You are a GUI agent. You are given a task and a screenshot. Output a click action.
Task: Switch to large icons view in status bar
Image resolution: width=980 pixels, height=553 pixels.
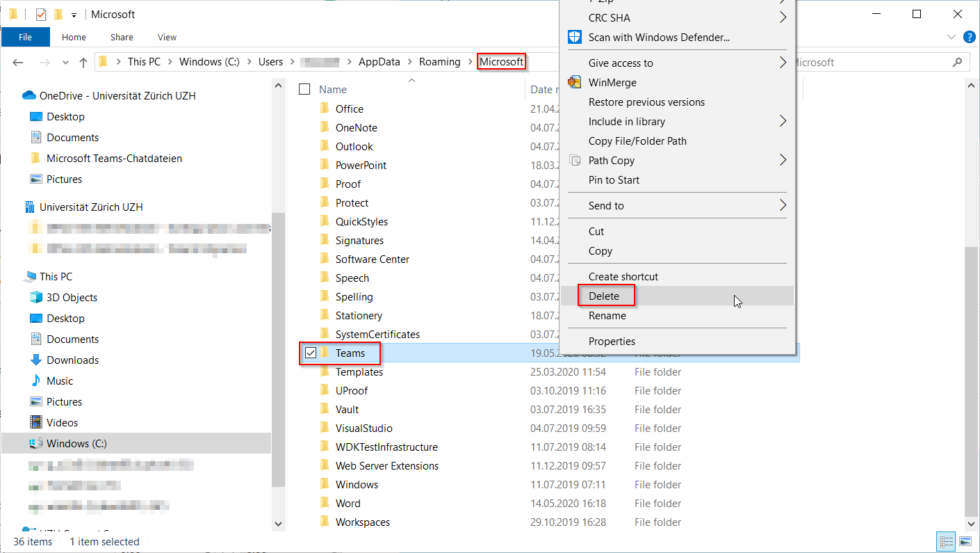coord(965,541)
